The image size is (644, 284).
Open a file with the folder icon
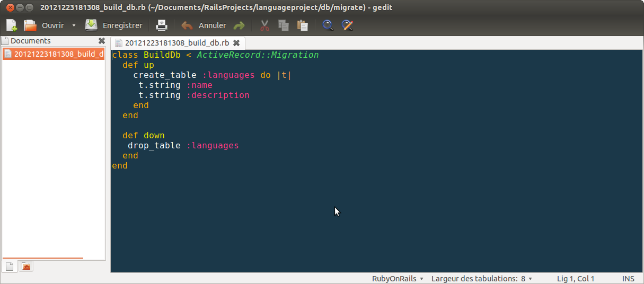pos(30,25)
